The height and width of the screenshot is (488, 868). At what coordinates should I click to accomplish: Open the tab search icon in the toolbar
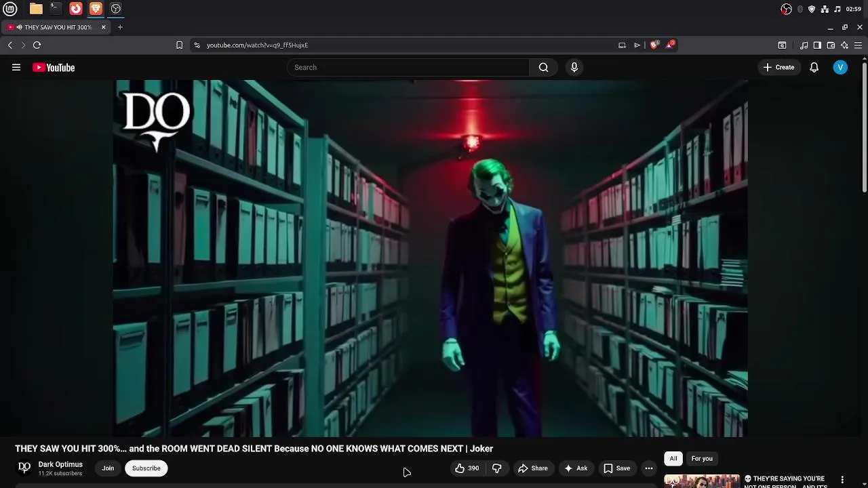[782, 45]
